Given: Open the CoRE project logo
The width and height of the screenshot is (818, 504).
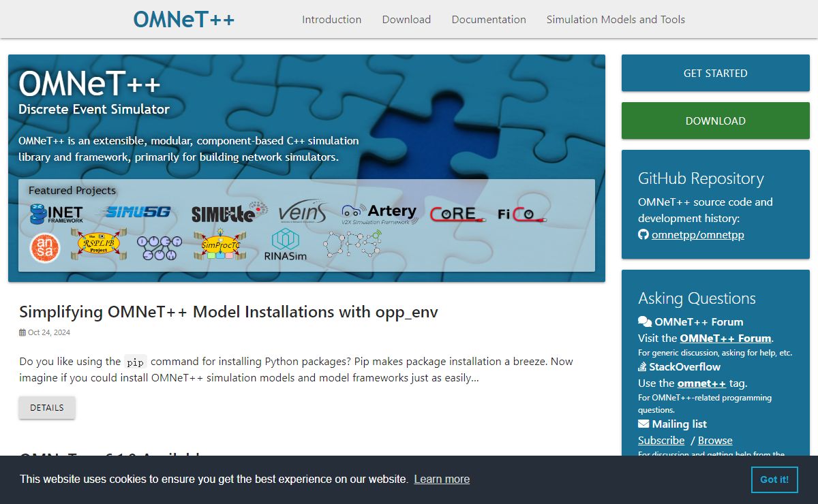Looking at the screenshot, I should (457, 214).
